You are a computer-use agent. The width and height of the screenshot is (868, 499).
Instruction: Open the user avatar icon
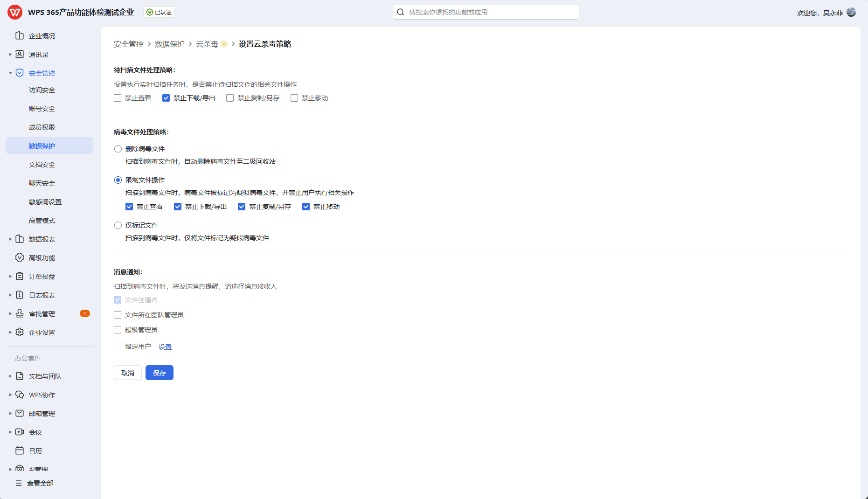click(x=851, y=12)
